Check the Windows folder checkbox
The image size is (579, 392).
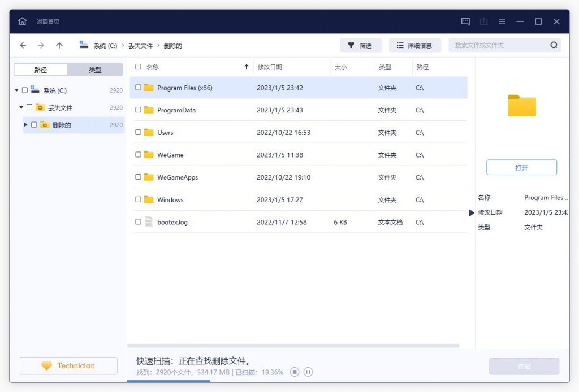138,199
